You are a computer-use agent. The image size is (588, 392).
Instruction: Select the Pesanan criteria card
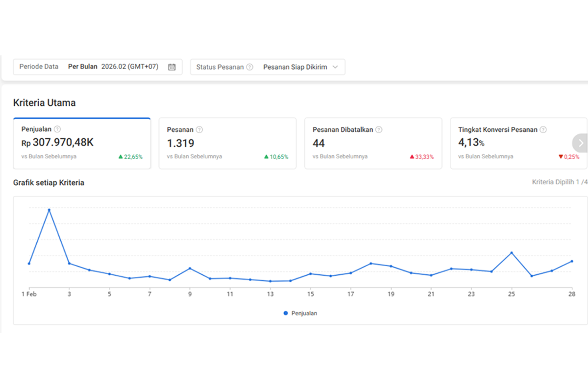[x=227, y=144]
